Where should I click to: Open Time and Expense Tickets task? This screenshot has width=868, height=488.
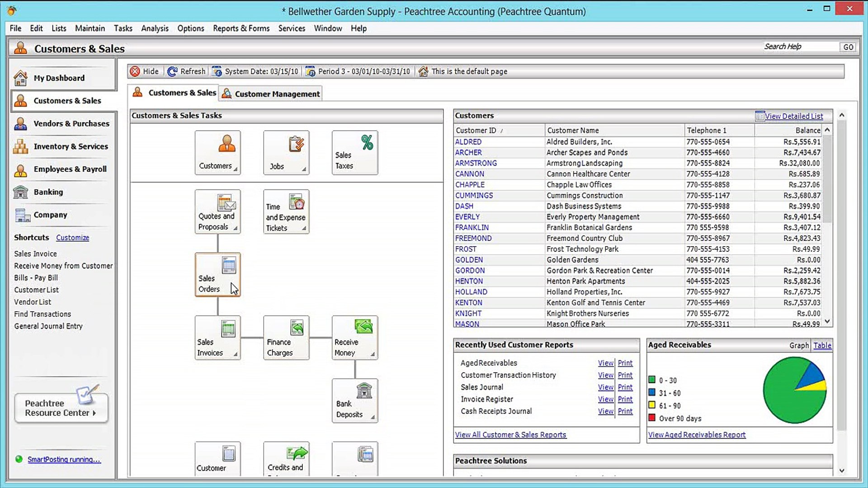[286, 211]
